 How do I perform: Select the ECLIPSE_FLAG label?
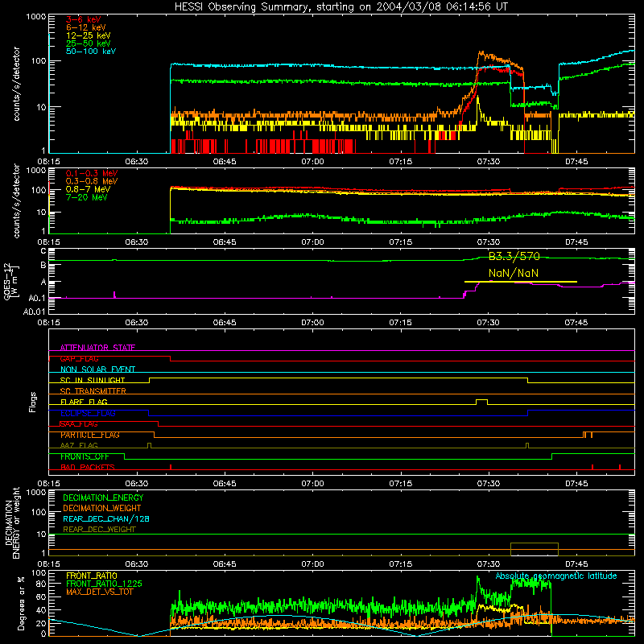88,413
